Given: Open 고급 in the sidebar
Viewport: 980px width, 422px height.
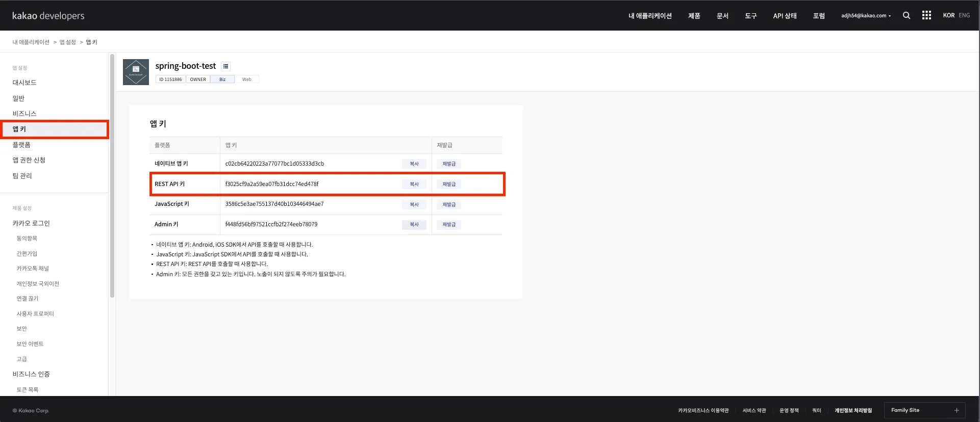Looking at the screenshot, I should [21, 359].
